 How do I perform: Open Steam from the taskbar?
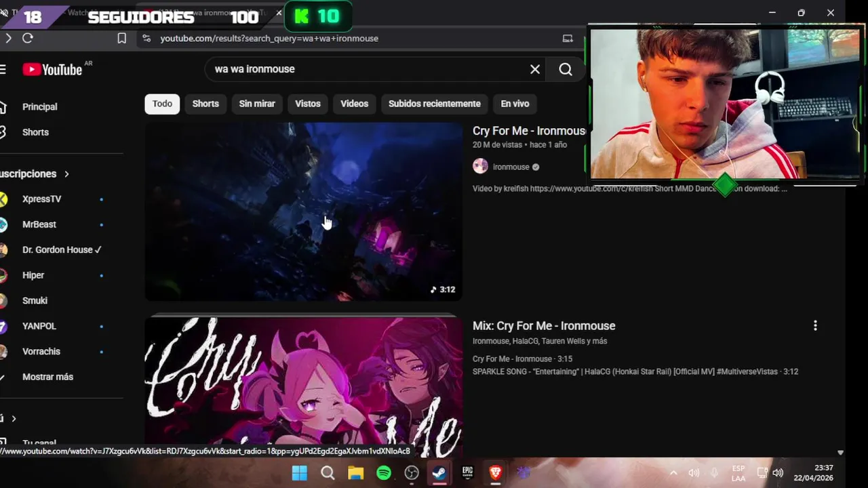click(x=439, y=473)
